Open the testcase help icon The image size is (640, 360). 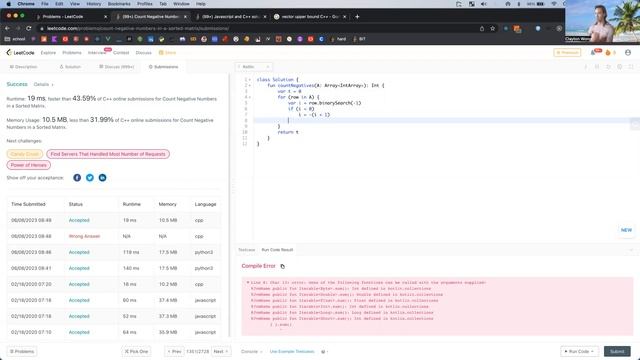pyautogui.click(x=323, y=351)
